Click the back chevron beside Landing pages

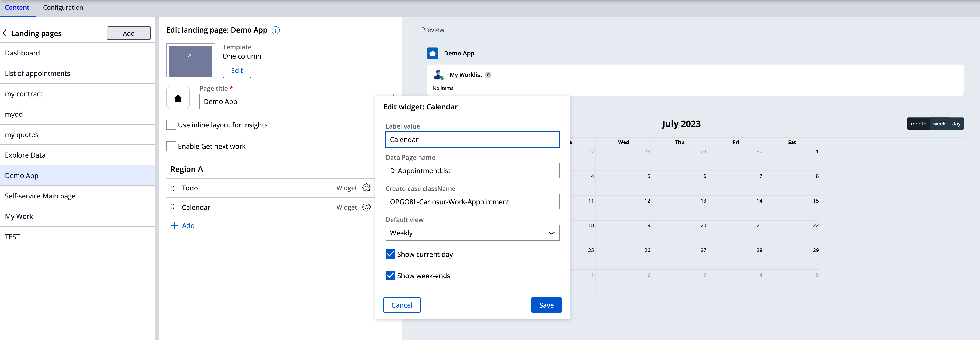pos(5,34)
